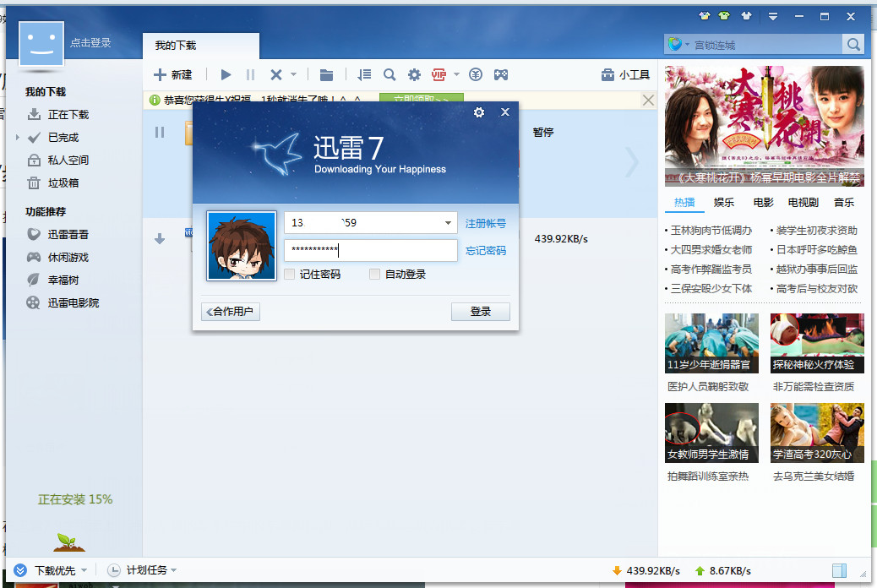
Task: Pause the current download task
Action: pyautogui.click(x=250, y=74)
